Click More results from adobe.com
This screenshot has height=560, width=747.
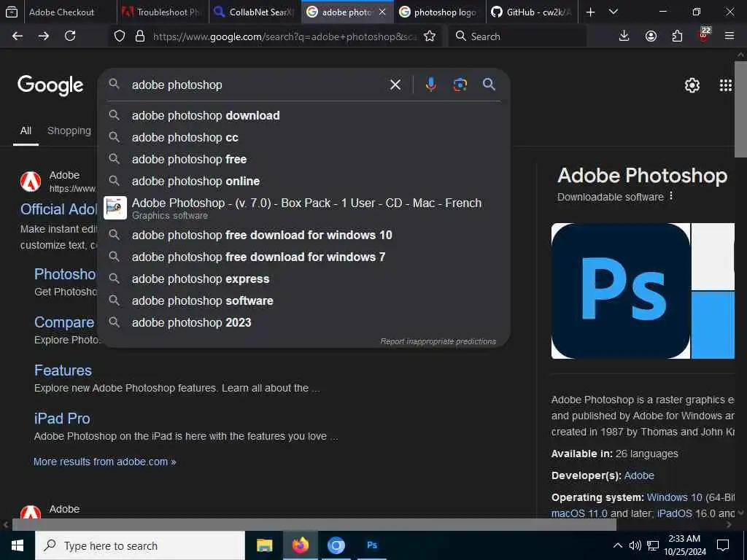coord(105,462)
